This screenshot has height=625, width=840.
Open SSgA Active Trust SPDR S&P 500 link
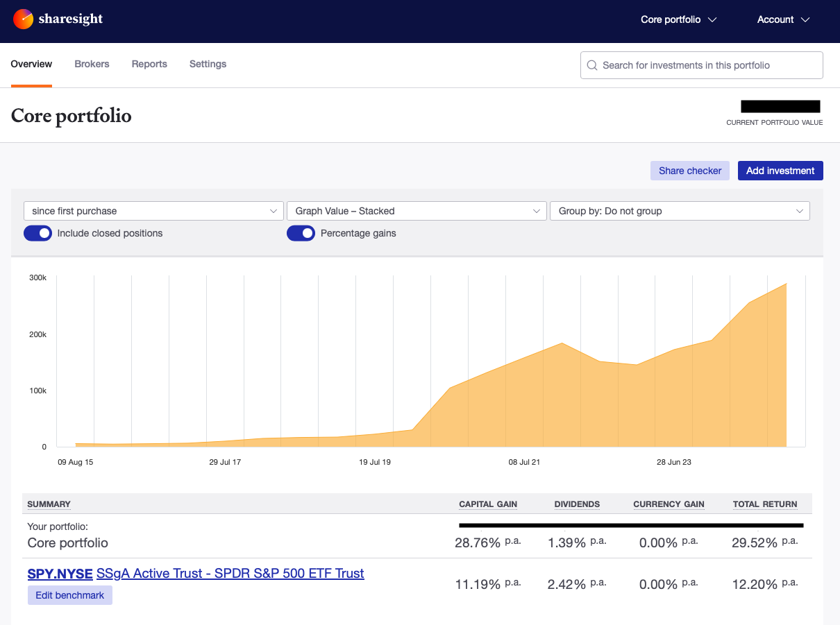click(x=230, y=574)
